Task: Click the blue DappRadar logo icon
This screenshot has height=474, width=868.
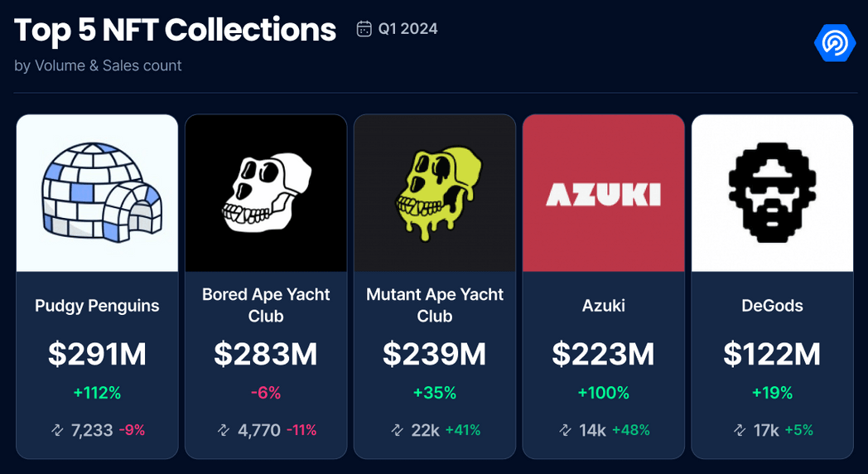Action: click(835, 43)
